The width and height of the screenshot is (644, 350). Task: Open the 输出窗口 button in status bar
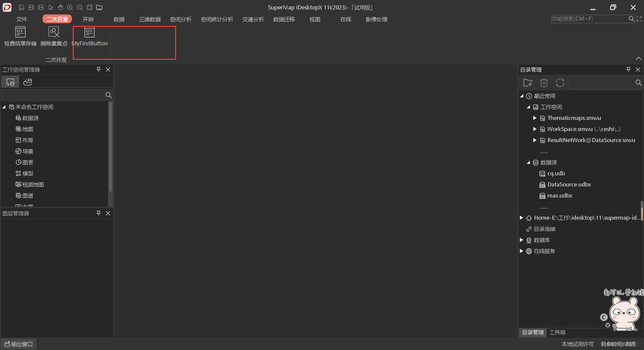point(19,344)
